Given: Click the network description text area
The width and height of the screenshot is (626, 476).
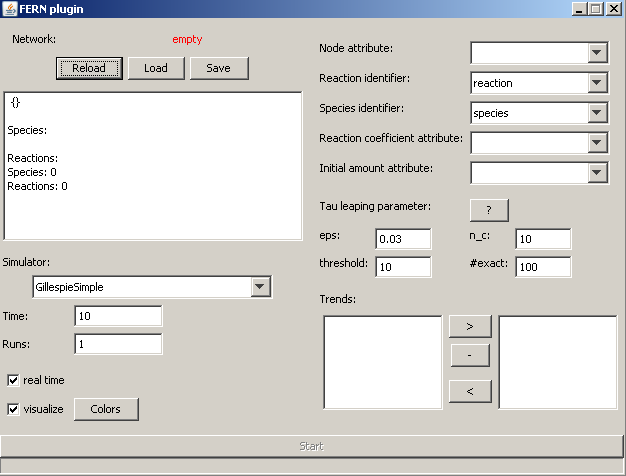Looking at the screenshot, I should [x=153, y=166].
